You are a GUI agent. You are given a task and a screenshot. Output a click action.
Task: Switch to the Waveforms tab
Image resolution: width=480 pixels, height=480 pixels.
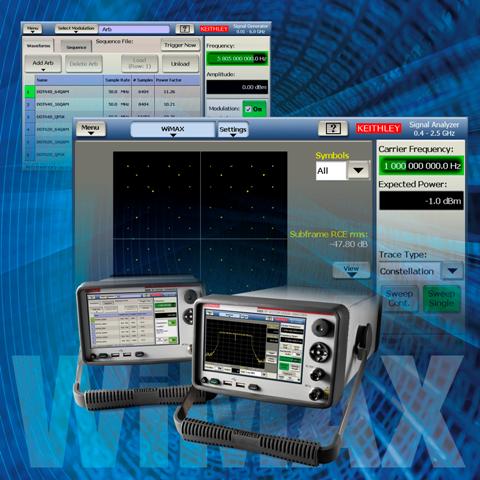click(38, 46)
